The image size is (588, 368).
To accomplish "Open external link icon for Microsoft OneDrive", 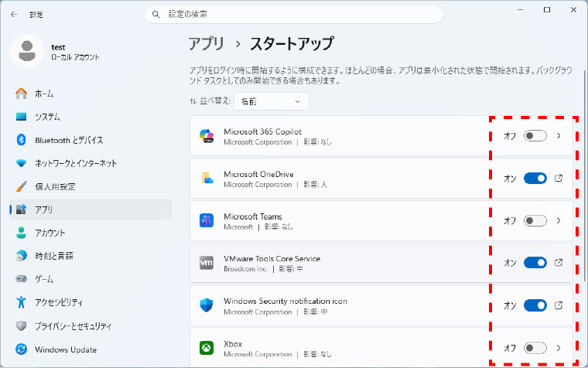I will tap(559, 178).
